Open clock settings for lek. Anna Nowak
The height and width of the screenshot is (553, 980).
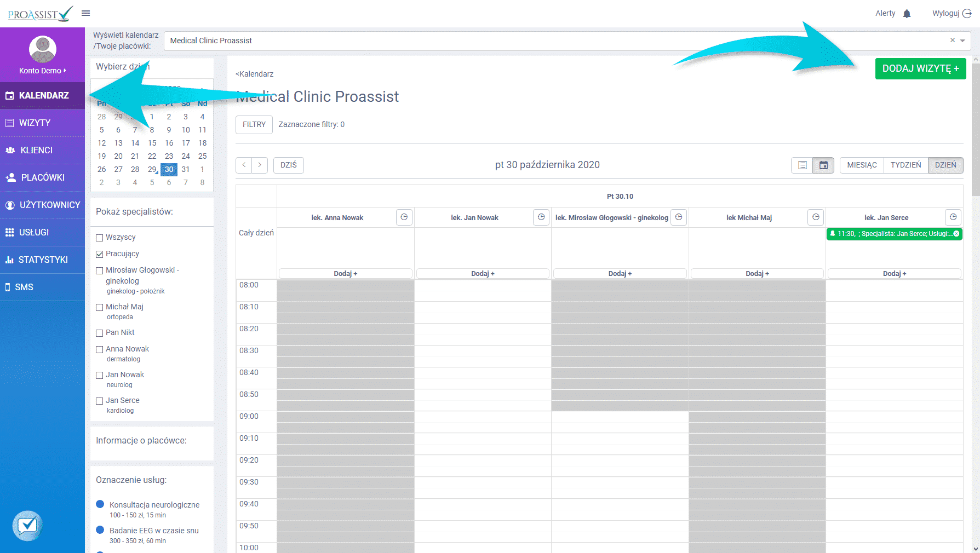[x=404, y=217]
